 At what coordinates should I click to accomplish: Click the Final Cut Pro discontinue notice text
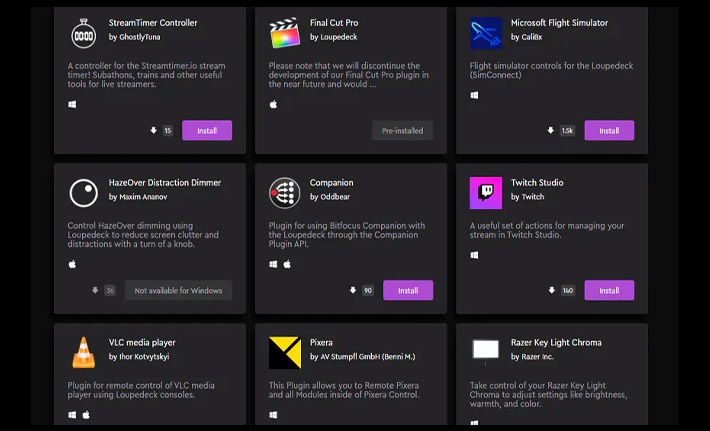[x=349, y=75]
